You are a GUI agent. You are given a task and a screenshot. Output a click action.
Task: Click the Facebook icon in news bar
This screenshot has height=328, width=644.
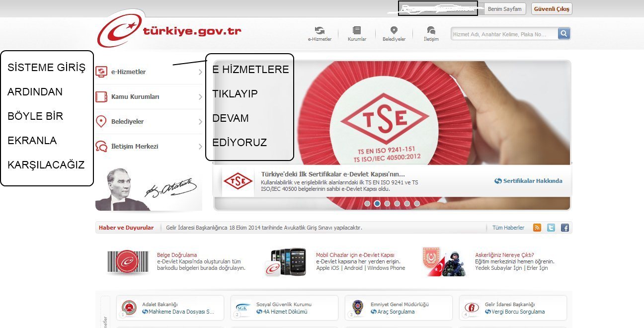tap(564, 228)
